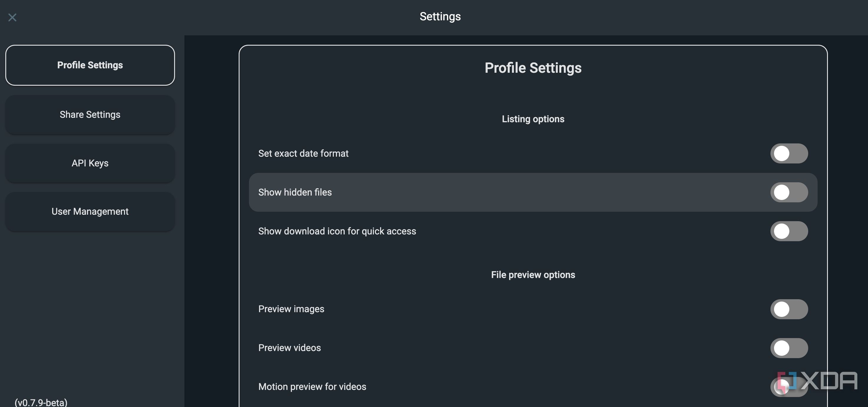Enable the Set exact date format switch
The image size is (868, 407).
click(x=789, y=154)
